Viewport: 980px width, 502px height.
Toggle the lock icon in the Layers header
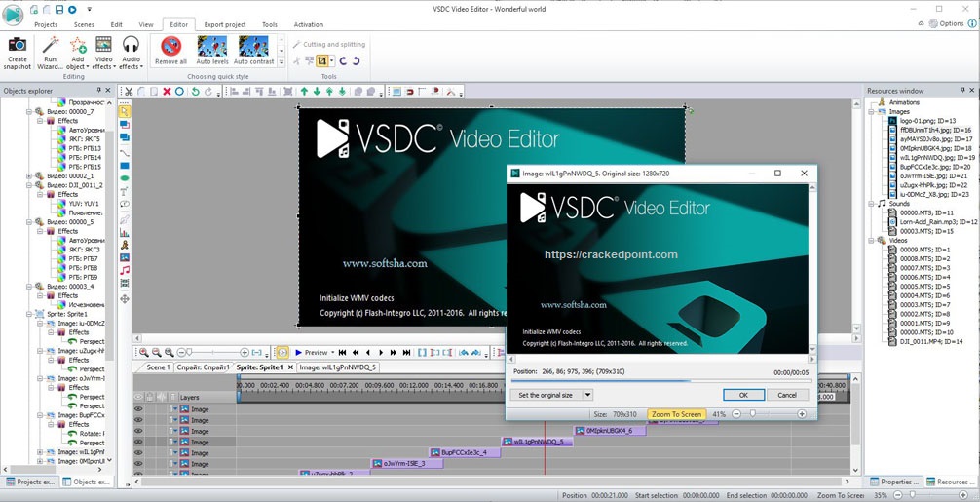[x=150, y=397]
